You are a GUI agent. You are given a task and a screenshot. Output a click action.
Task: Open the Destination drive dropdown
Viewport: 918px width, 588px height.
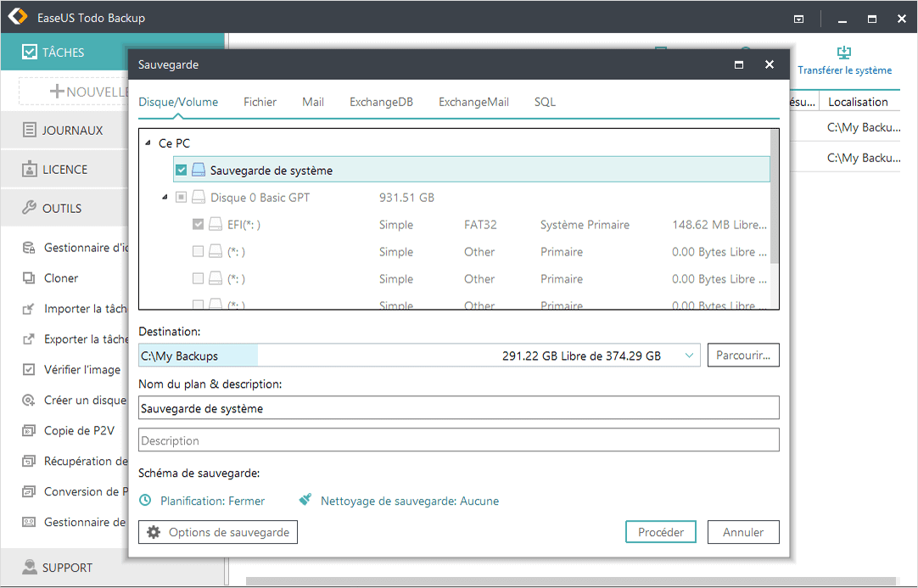(689, 355)
